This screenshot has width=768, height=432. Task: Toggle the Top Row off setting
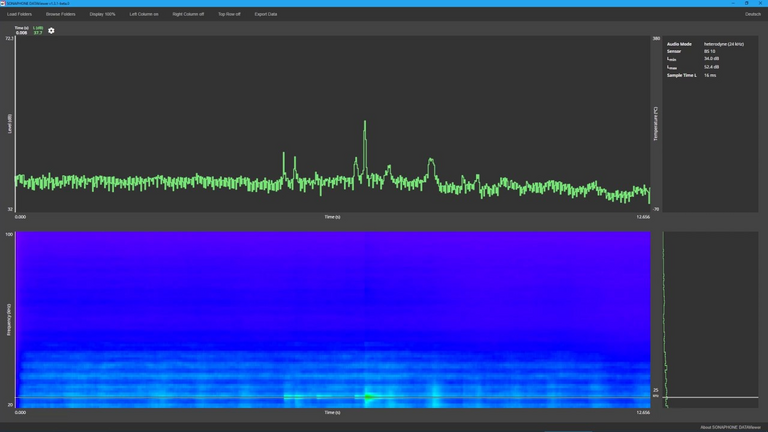click(x=229, y=14)
